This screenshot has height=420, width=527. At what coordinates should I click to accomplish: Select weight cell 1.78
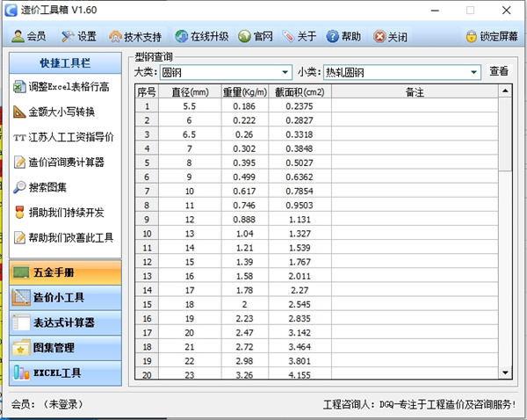click(245, 290)
